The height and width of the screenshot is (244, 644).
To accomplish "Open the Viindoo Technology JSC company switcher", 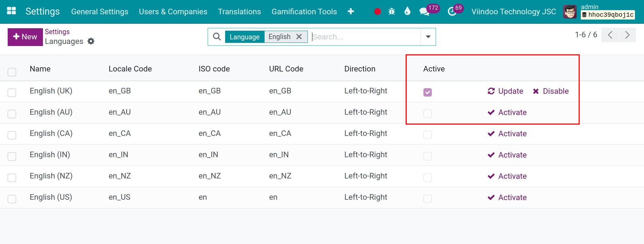I will point(513,12).
